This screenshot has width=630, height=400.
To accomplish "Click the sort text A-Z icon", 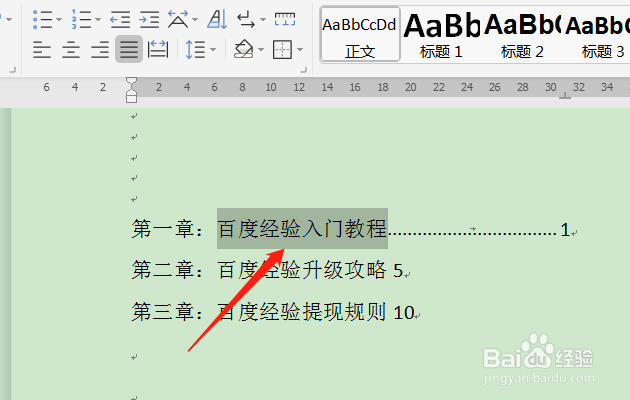I will (x=217, y=19).
